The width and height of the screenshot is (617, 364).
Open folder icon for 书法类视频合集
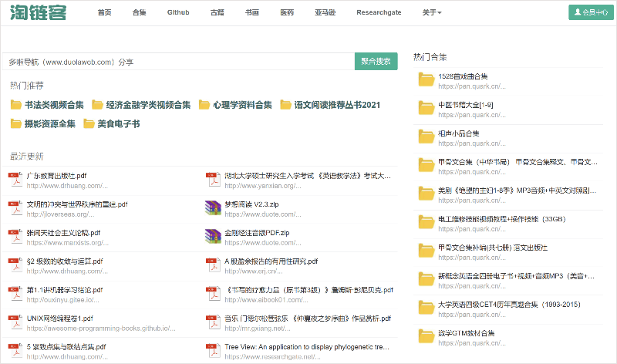point(15,105)
